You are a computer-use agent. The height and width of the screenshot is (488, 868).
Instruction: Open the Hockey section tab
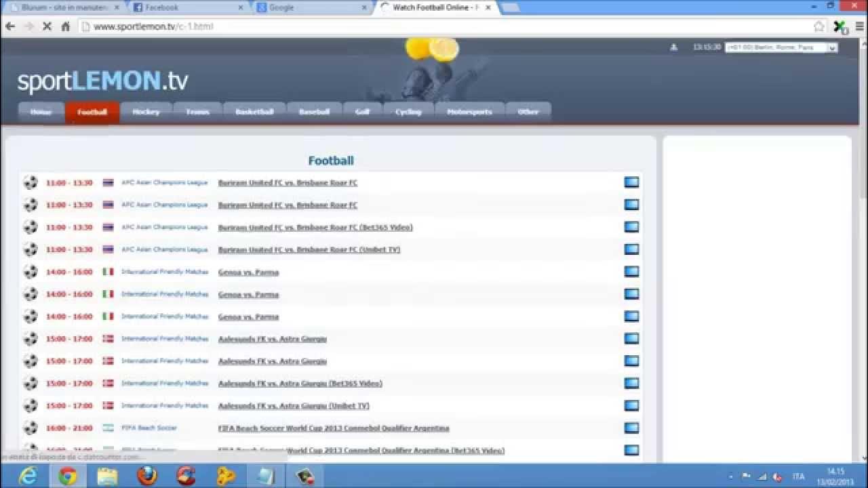pos(146,112)
